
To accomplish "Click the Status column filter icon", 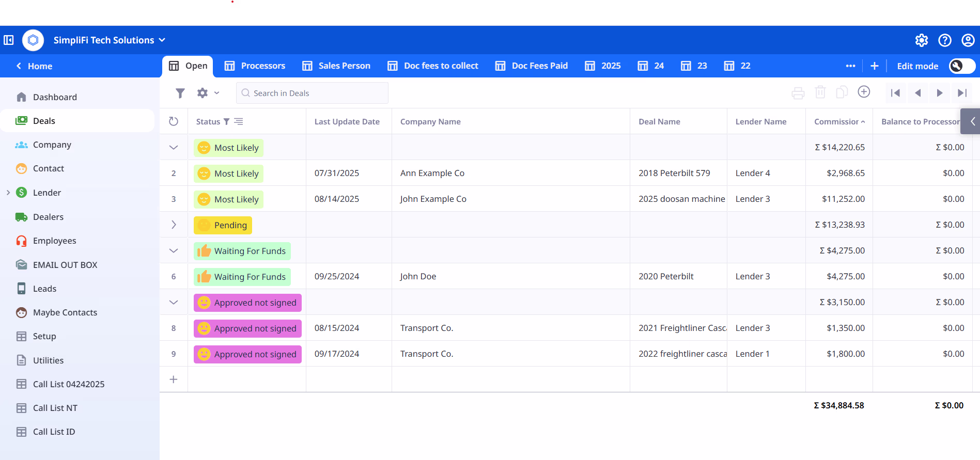I will pyautogui.click(x=226, y=122).
